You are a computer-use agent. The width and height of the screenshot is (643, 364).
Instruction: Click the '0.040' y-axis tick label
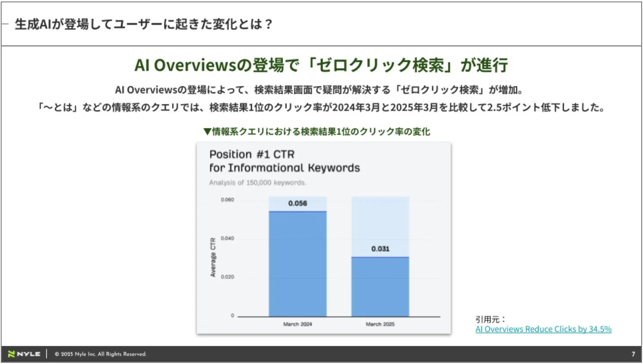tap(227, 238)
